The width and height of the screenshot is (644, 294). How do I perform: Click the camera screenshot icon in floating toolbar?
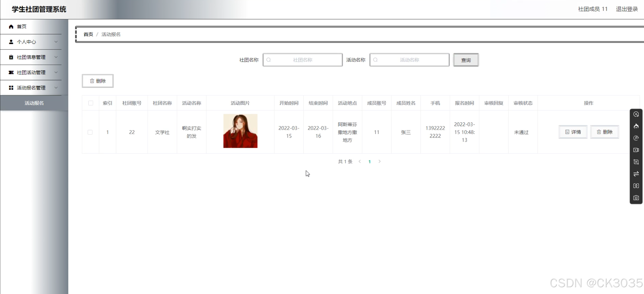click(x=636, y=198)
